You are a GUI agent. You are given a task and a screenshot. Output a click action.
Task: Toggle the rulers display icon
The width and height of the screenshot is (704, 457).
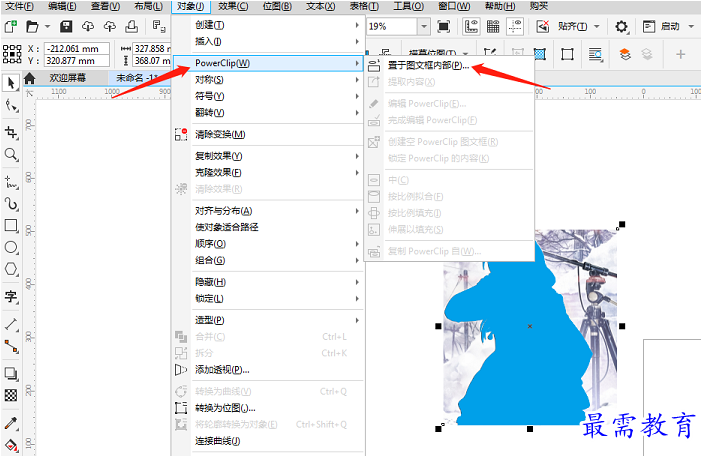coord(471,26)
